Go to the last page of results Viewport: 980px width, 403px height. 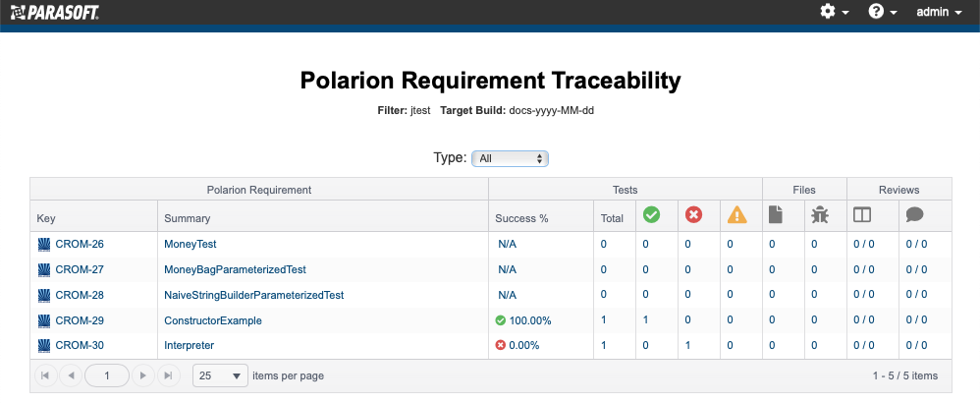168,375
